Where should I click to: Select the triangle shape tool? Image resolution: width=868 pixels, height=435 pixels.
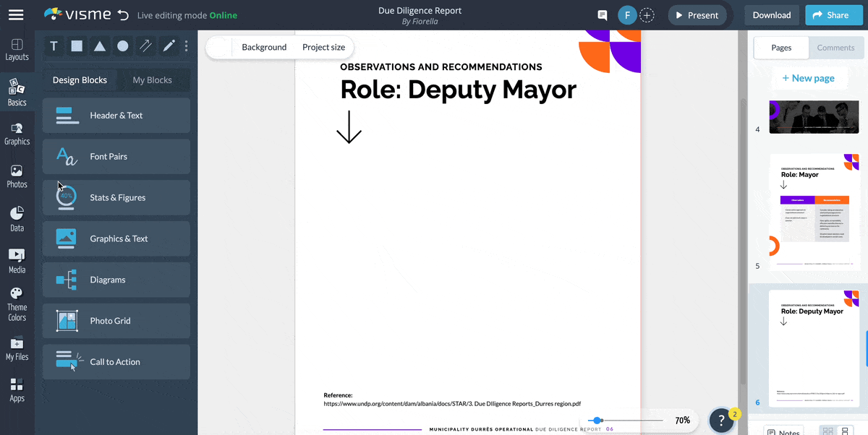pyautogui.click(x=100, y=46)
